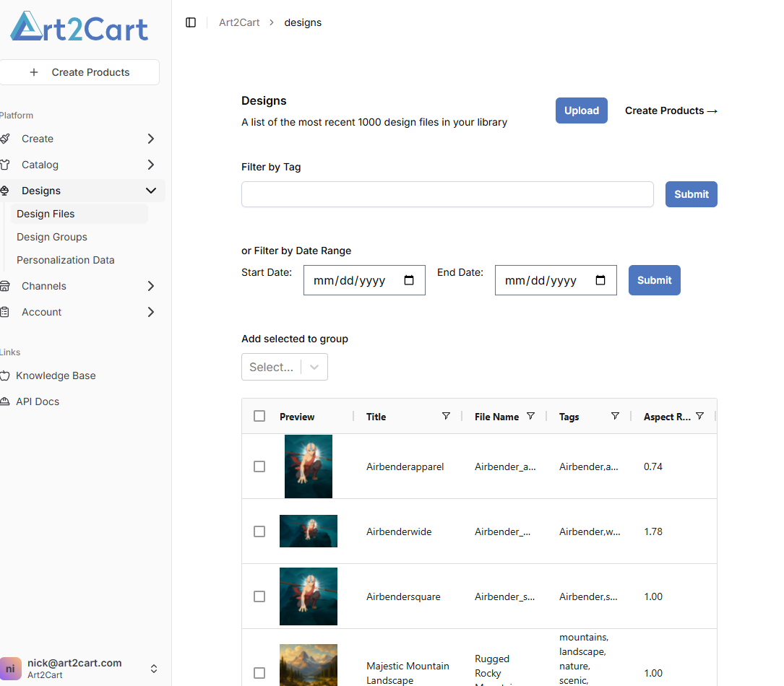Check the Airbenderapparel row checkbox
The image size is (784, 686).
coord(259,466)
